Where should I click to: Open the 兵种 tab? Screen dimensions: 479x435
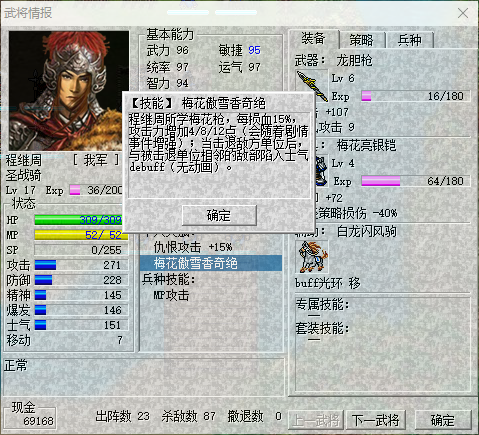410,40
